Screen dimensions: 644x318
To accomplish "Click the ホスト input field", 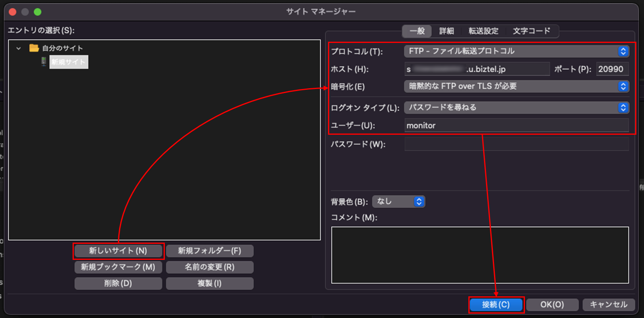I will coord(476,69).
